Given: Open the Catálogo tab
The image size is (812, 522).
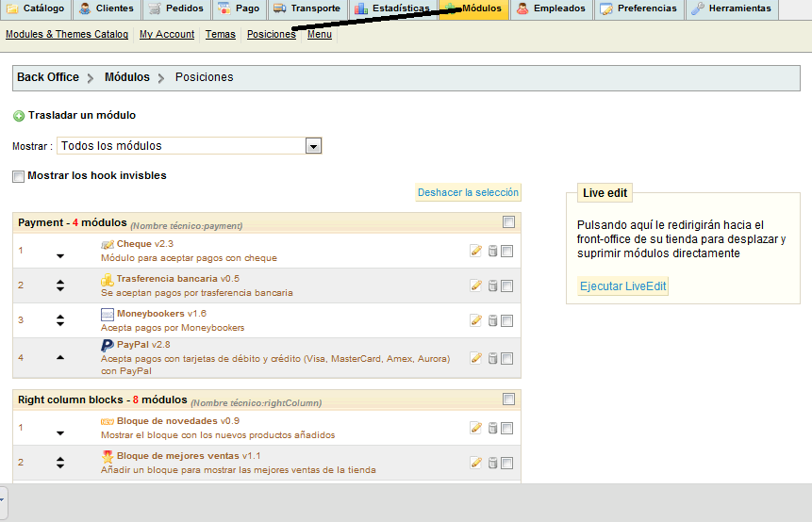Looking at the screenshot, I should tap(36, 8).
